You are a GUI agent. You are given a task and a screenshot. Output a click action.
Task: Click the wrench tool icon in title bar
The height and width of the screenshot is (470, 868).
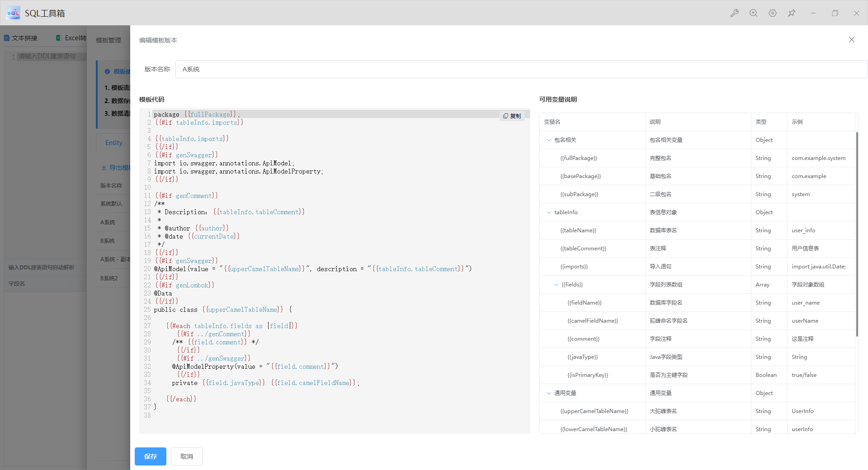tap(735, 13)
